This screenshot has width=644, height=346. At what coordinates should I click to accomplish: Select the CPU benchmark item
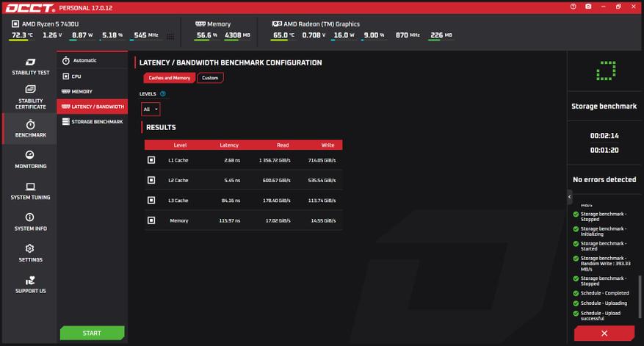coord(93,76)
